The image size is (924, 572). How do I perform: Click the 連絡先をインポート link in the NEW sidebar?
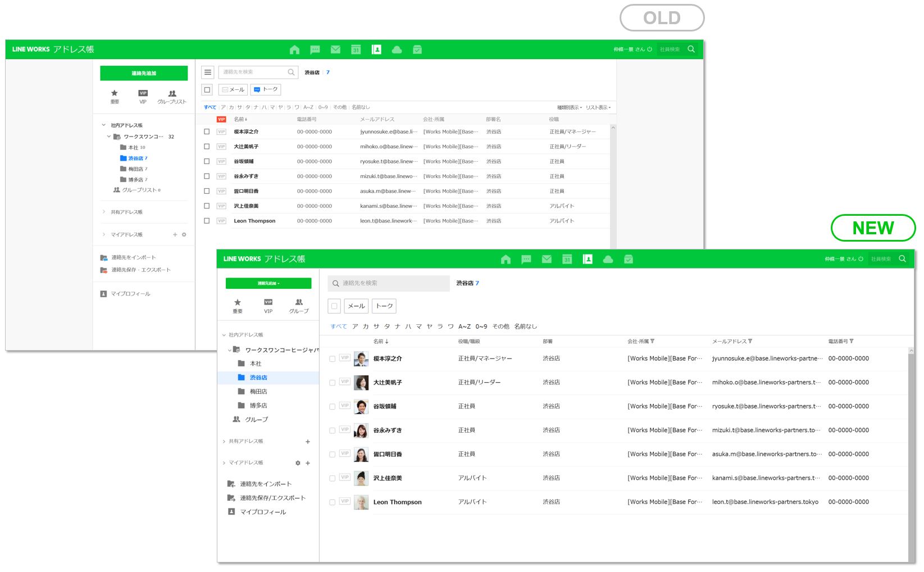click(x=265, y=484)
